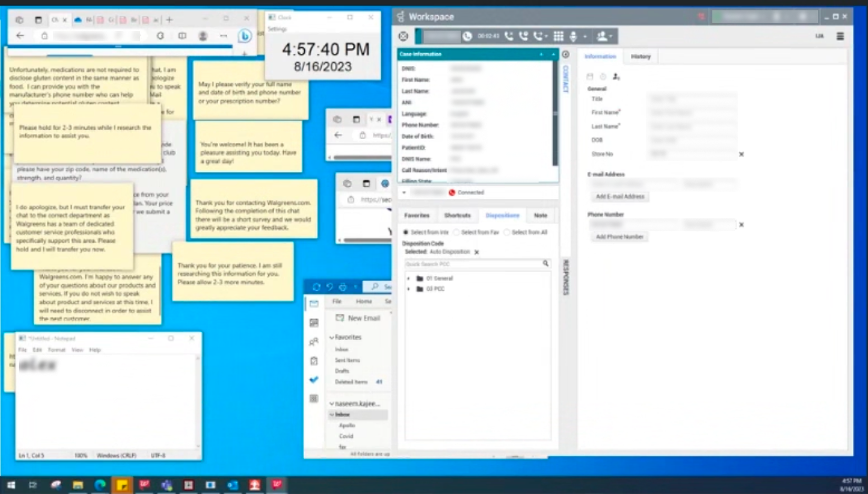
Task: Click the hold call icon in Workspace toolbar
Action: click(x=524, y=36)
